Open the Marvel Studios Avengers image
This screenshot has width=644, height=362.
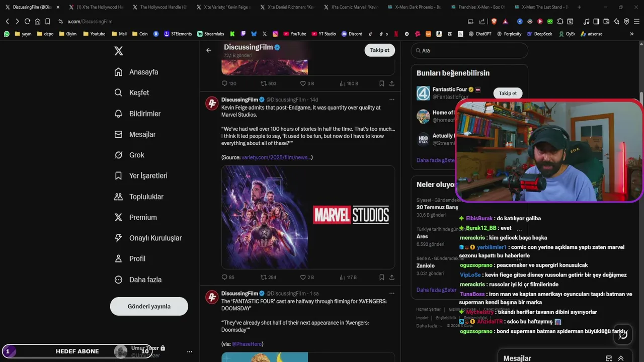click(308, 217)
